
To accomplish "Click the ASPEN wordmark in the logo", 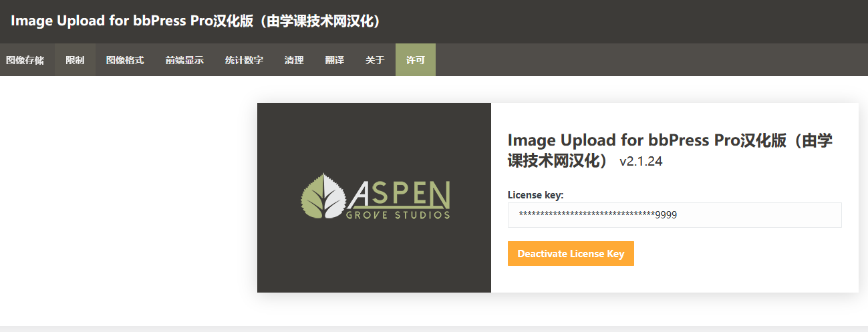I will click(x=399, y=194).
